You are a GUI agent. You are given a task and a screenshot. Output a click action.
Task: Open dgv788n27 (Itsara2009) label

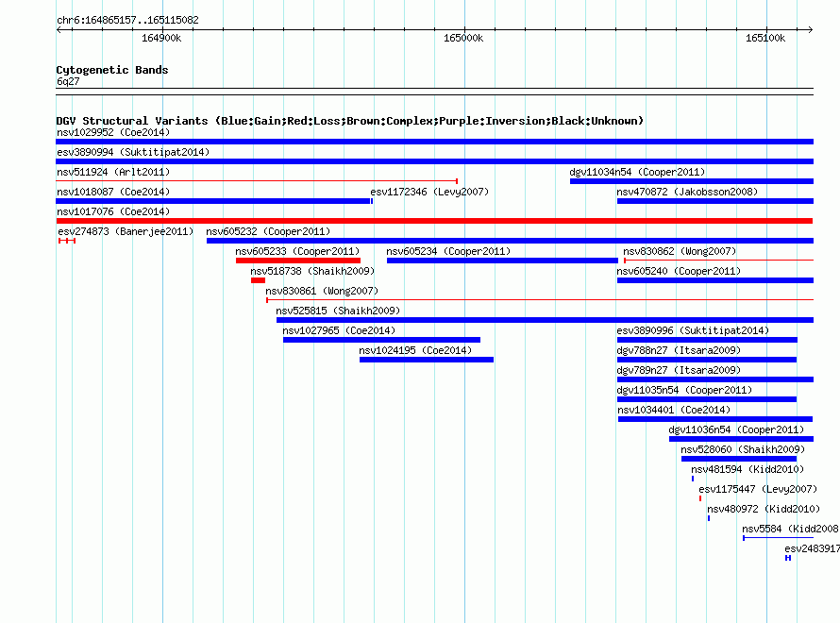click(679, 350)
